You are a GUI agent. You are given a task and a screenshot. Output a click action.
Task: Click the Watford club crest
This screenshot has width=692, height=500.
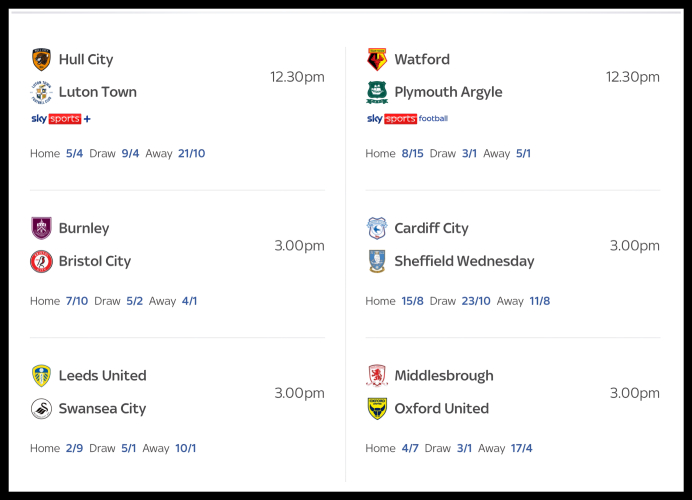tap(377, 60)
